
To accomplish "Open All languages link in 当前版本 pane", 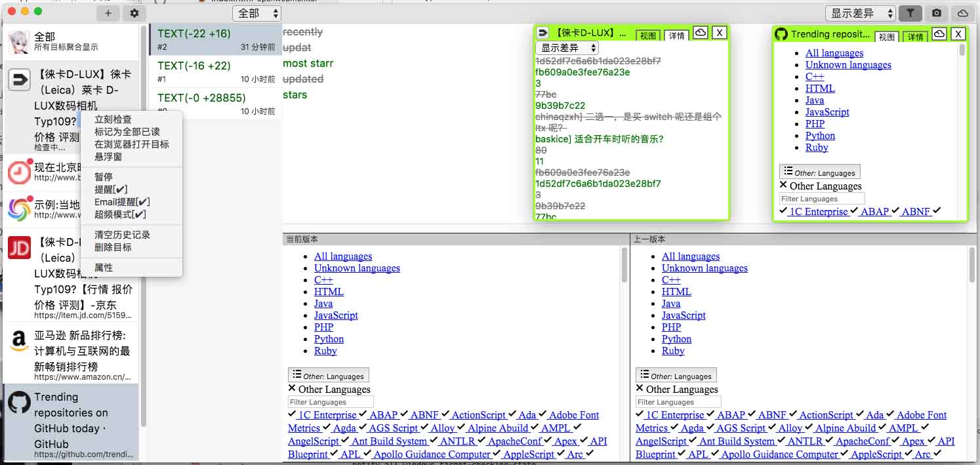I will point(343,256).
